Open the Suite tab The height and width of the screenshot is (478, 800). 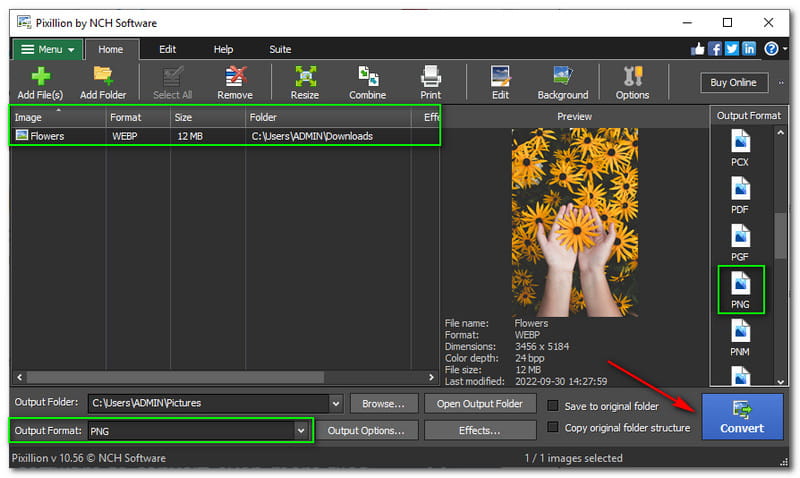[x=280, y=49]
